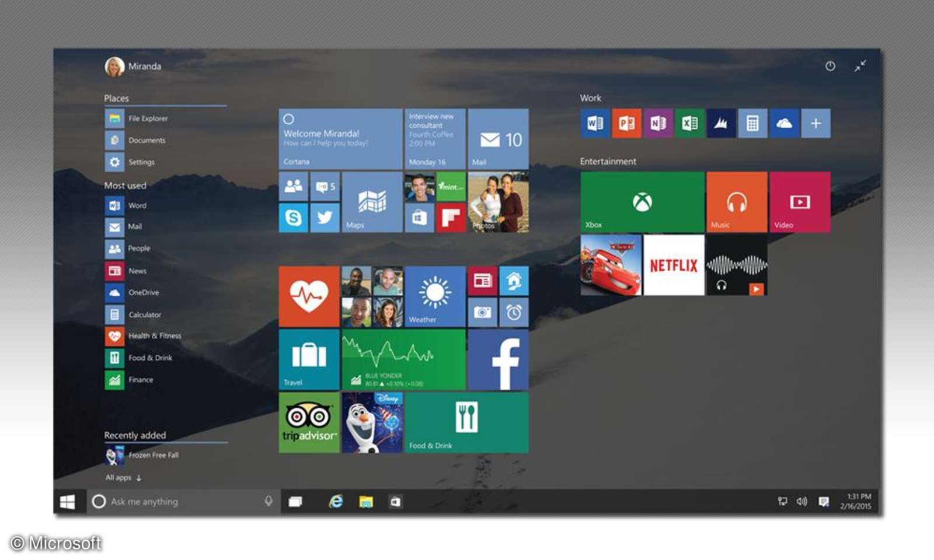The image size is (934, 560).
Task: Activate the microphone in the search bar
Action: pyautogui.click(x=269, y=501)
